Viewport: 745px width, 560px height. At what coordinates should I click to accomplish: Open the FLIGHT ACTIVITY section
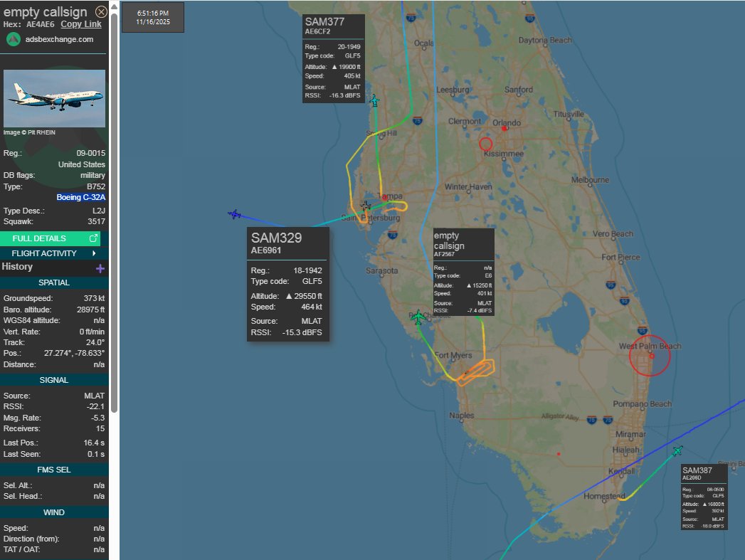pyautogui.click(x=54, y=253)
